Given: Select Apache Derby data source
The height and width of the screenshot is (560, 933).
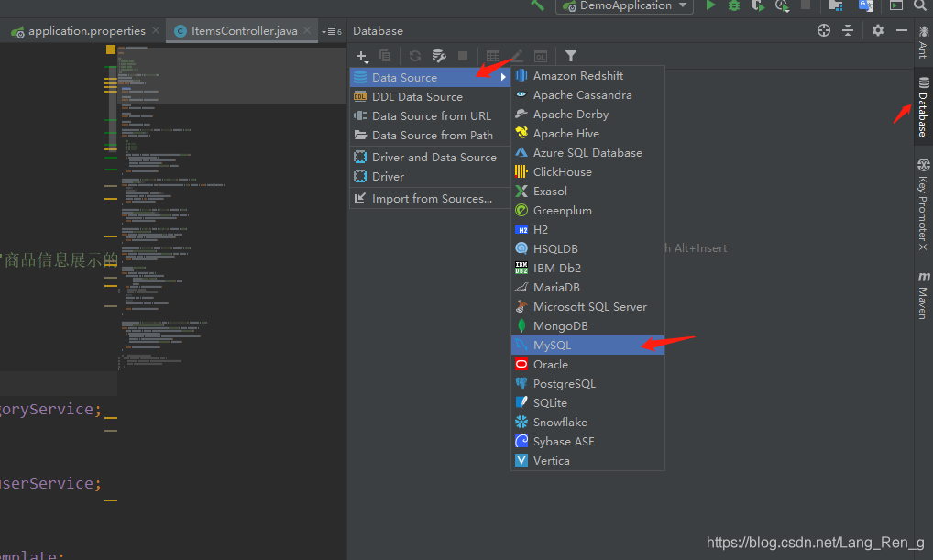Looking at the screenshot, I should coord(587,115).
